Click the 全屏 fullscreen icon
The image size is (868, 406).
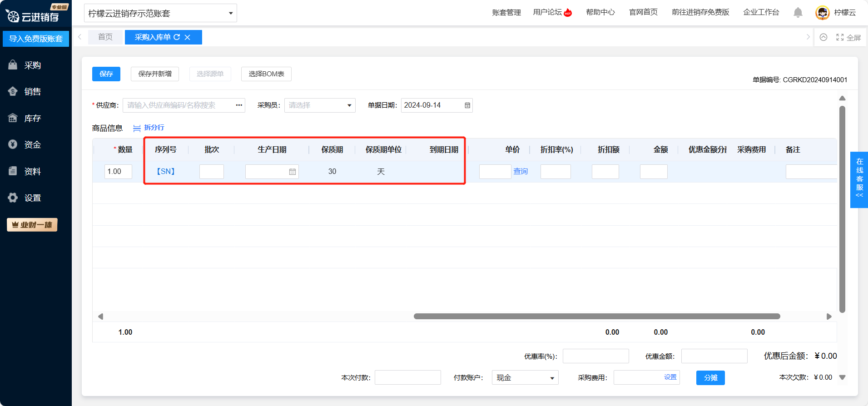(840, 37)
